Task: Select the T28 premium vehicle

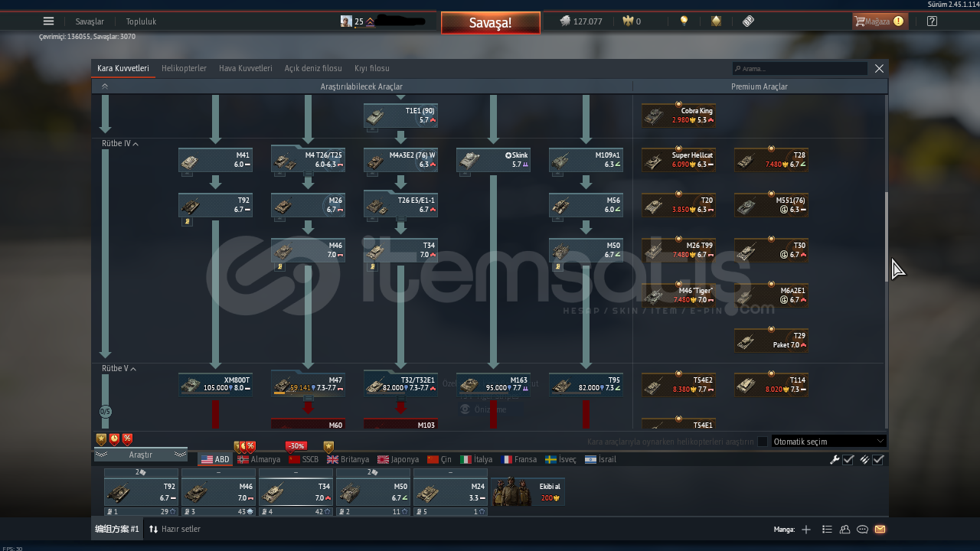Action: [771, 160]
